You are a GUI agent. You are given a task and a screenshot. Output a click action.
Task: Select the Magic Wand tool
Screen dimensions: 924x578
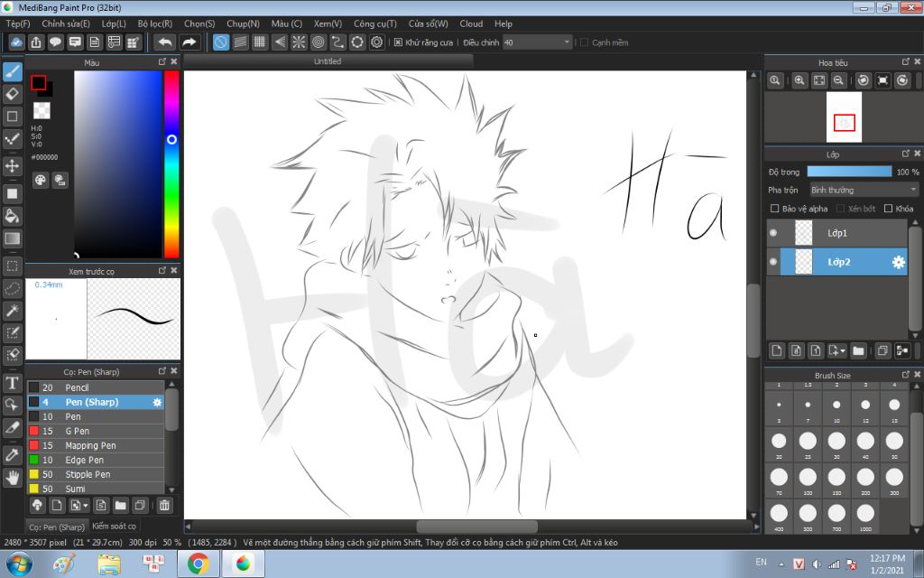[x=13, y=311]
